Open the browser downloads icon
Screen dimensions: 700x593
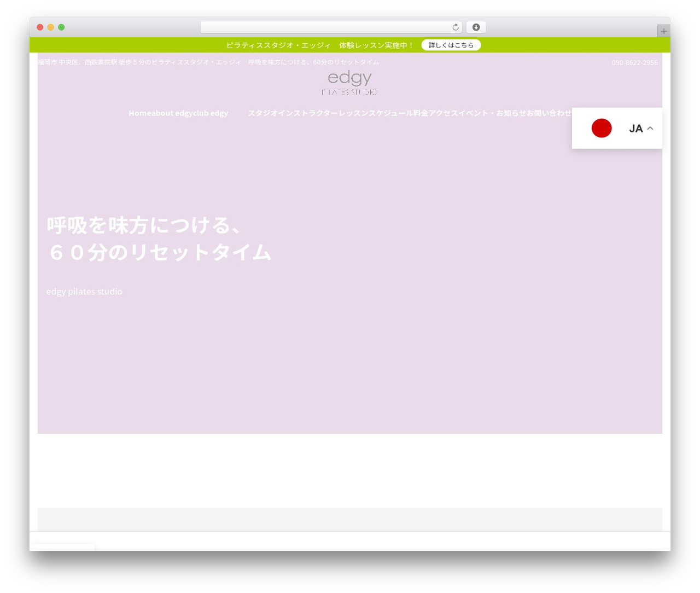click(x=476, y=27)
